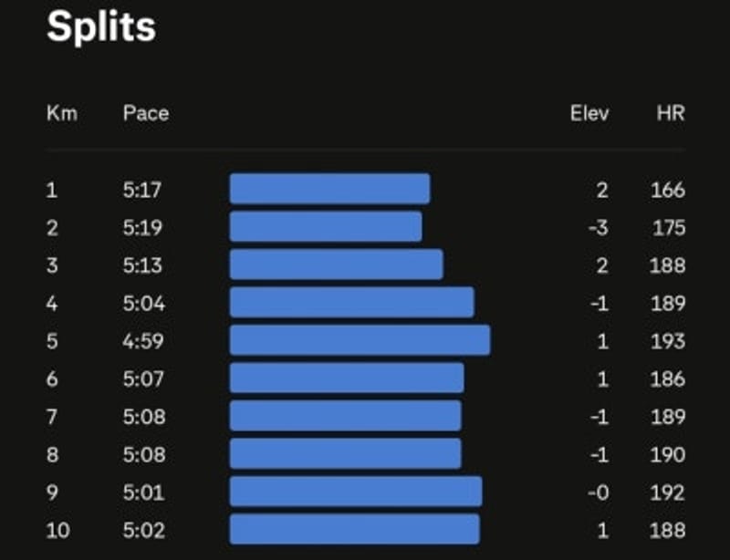Screen dimensions: 730x560
Task: Click the -3 elevation value
Action: (x=599, y=228)
